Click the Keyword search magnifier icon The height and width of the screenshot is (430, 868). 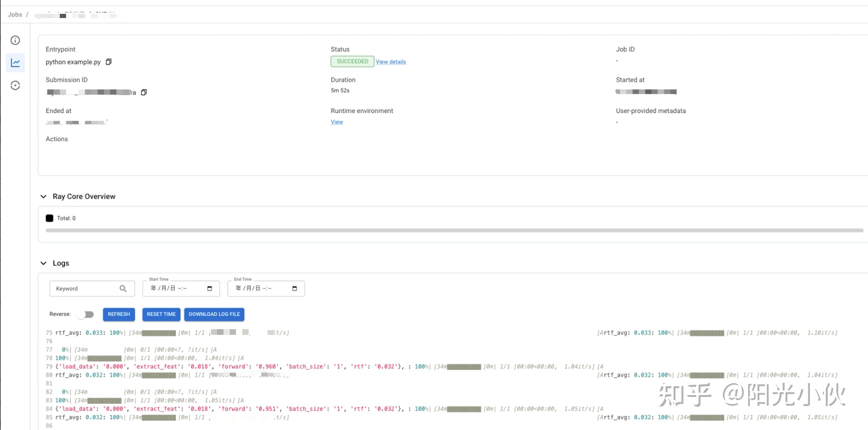pyautogui.click(x=123, y=288)
